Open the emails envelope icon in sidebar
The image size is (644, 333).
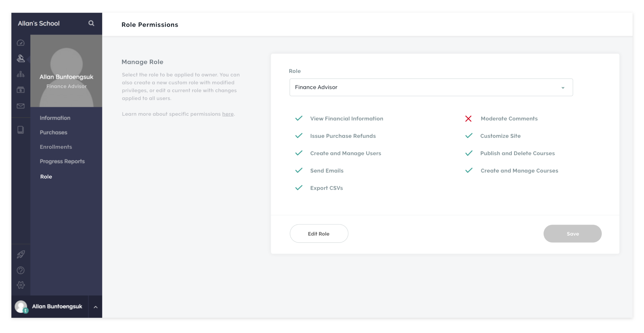[x=21, y=106]
